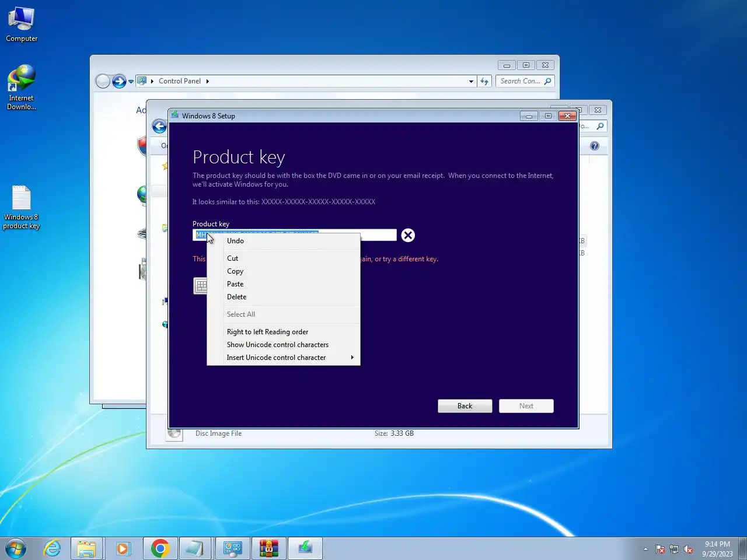Click refresh button in Control Panel address bar
The image size is (747, 560).
tap(484, 82)
